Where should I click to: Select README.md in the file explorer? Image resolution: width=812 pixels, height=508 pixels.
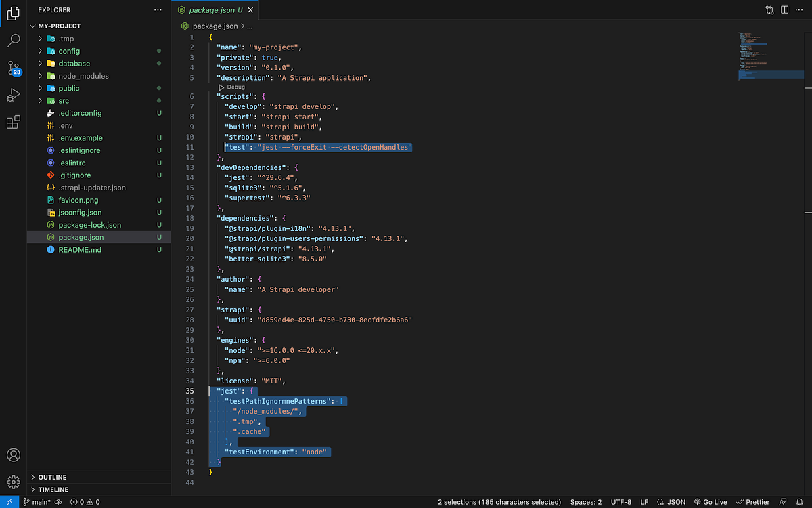pyautogui.click(x=81, y=249)
